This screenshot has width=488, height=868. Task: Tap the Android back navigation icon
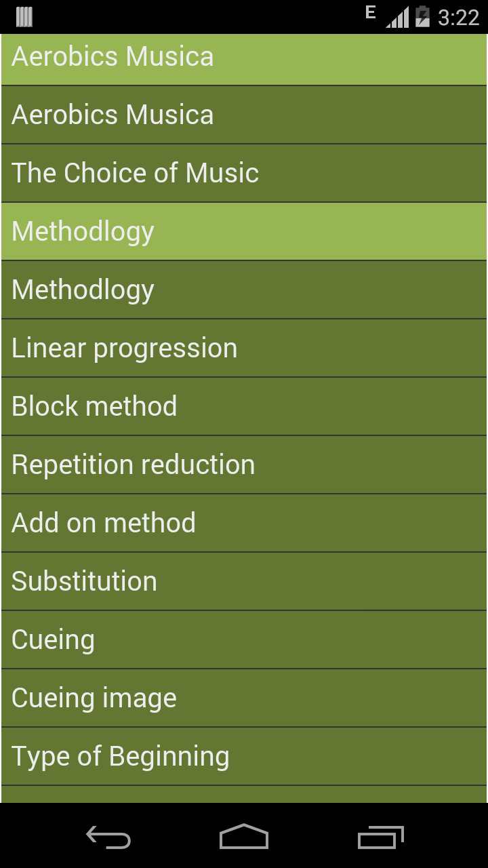[108, 837]
